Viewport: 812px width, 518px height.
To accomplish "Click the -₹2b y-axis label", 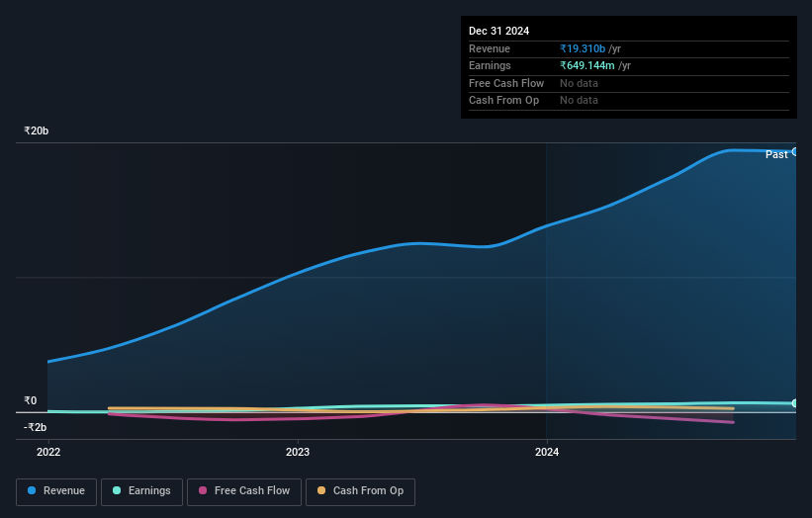I will [36, 427].
